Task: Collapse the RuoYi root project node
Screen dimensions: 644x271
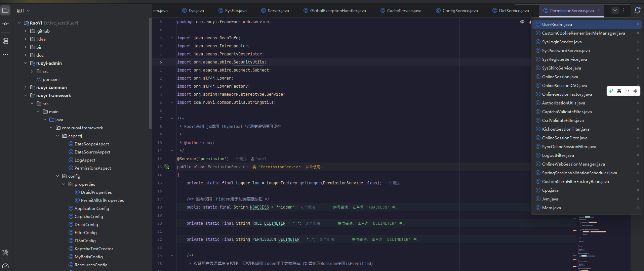Action: pos(19,23)
